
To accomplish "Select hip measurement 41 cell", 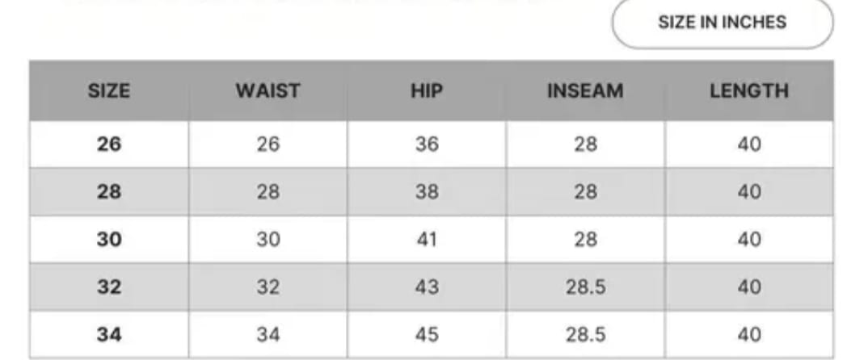I will click(427, 240).
